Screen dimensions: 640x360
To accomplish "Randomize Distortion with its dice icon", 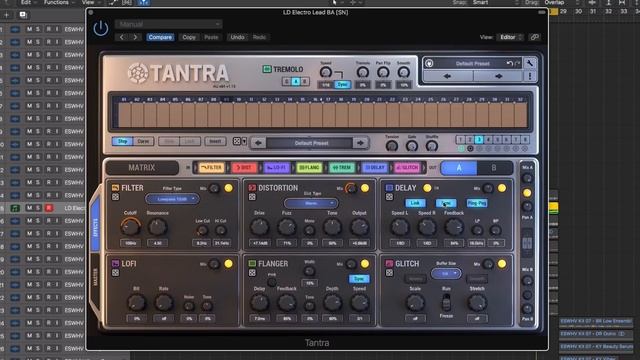I will (x=252, y=197).
